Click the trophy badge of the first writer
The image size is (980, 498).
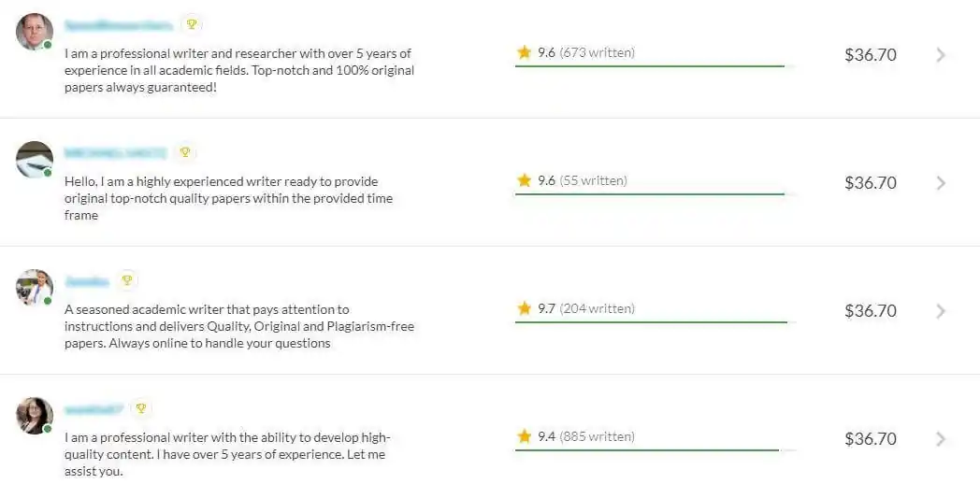tap(192, 24)
